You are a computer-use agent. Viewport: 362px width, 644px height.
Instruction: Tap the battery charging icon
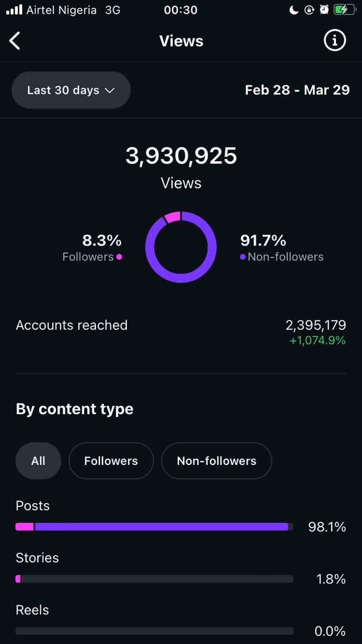(343, 10)
